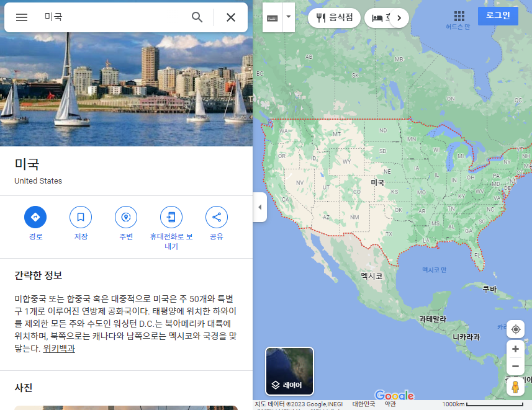The height and width of the screenshot is (410, 532).
Task: Click the 대한민국 region link
Action: [363, 404]
